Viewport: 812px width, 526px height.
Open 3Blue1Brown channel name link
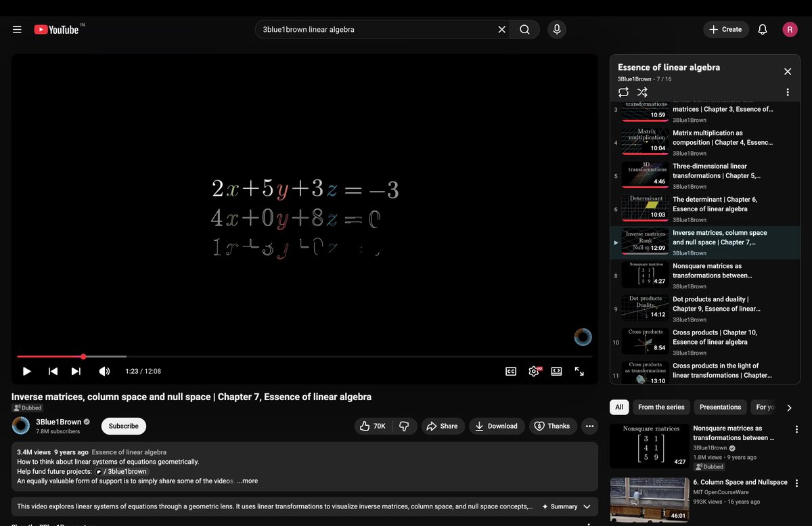click(58, 422)
